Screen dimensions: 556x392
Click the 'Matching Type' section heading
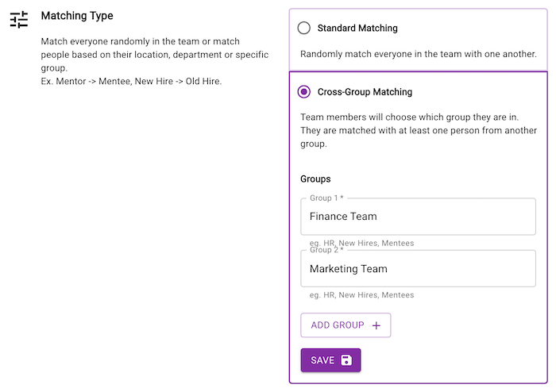click(x=77, y=16)
